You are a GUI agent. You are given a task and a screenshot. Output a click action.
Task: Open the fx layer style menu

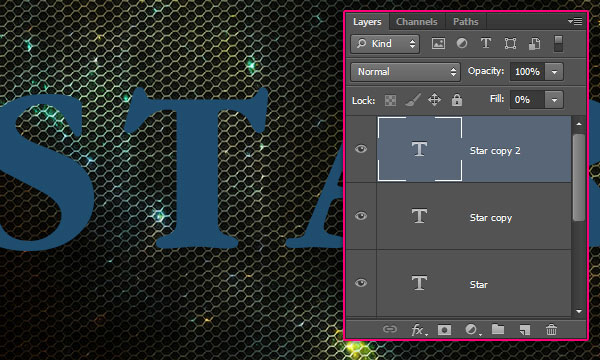pyautogui.click(x=419, y=329)
